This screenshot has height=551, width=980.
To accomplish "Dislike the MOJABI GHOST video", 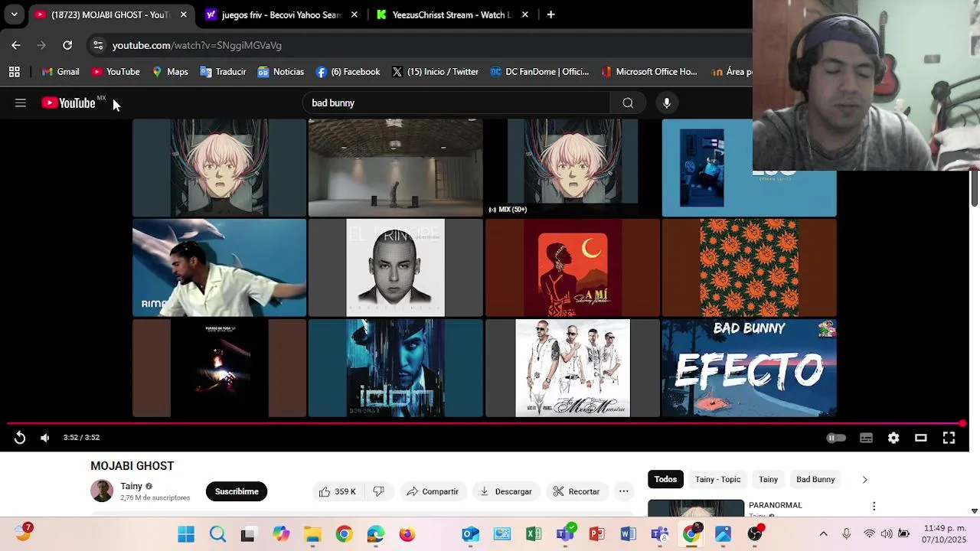I will tap(378, 491).
